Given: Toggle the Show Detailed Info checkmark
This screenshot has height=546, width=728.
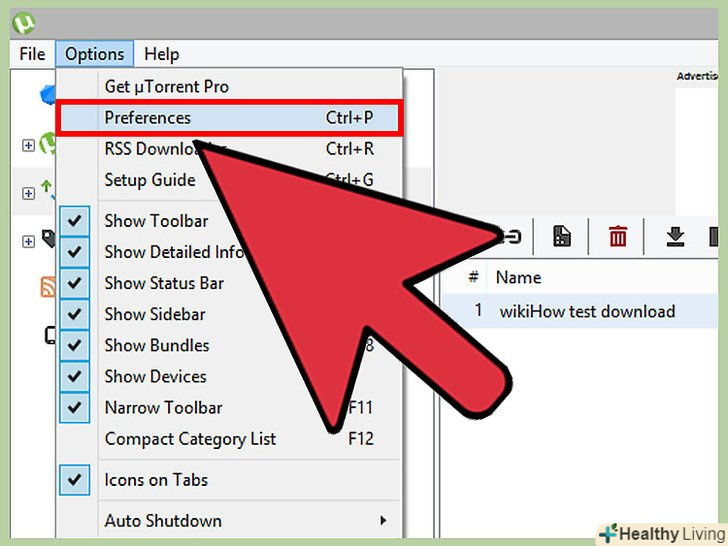Looking at the screenshot, I should (x=74, y=252).
